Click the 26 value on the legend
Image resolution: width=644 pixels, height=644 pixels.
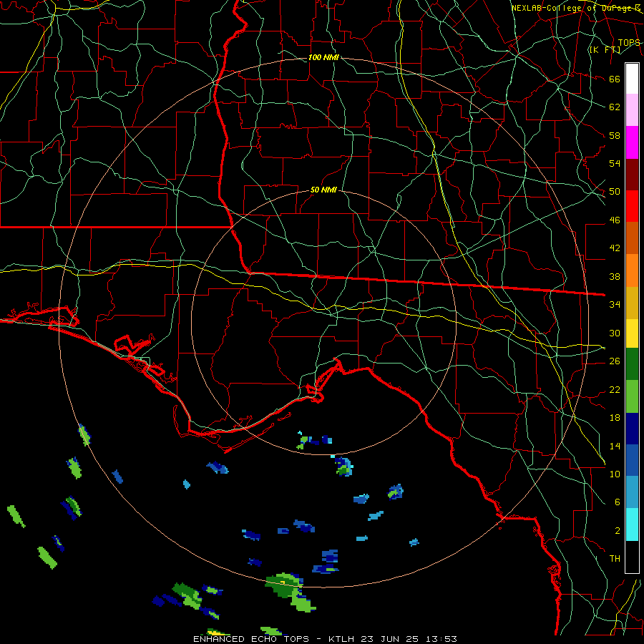pyautogui.click(x=615, y=361)
